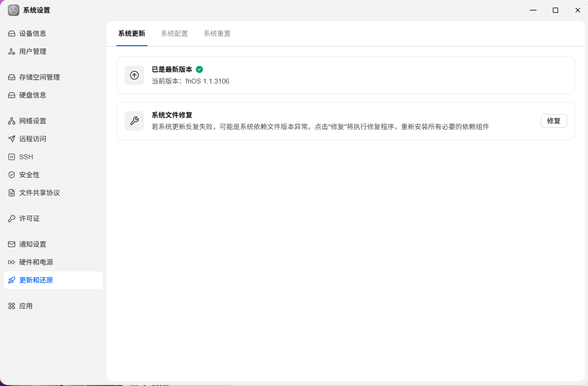Click the SSH terminal icon
Screen dimensions: 588x386
pos(12,157)
